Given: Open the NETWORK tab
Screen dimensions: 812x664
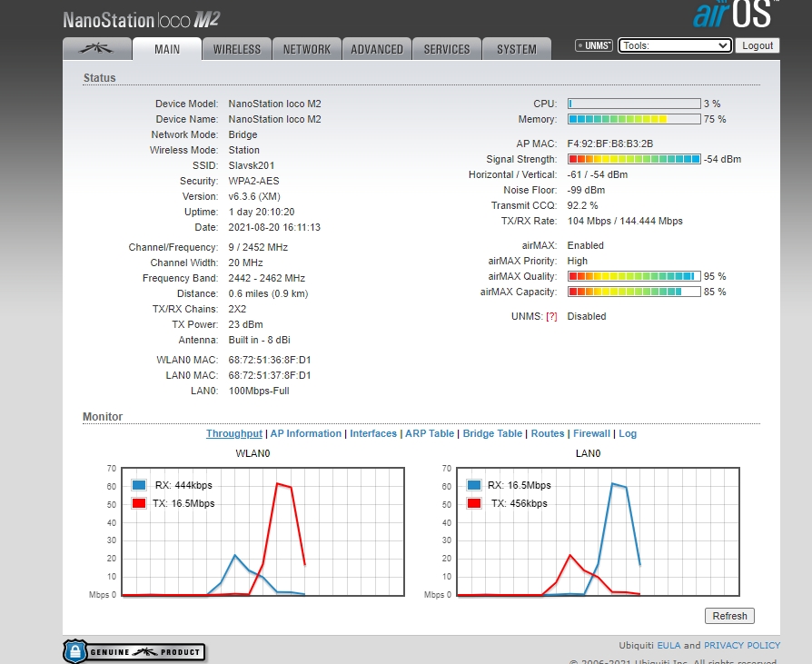Looking at the screenshot, I should pyautogui.click(x=307, y=49).
